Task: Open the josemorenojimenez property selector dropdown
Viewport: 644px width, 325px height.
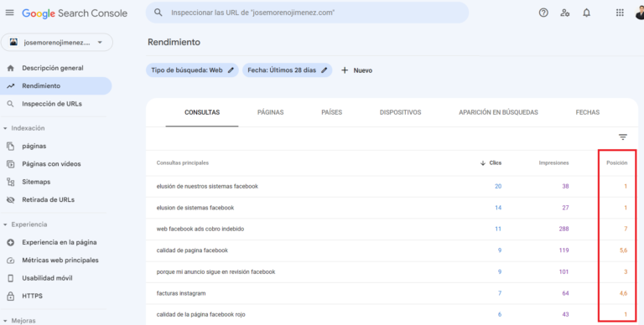Action: [57, 42]
